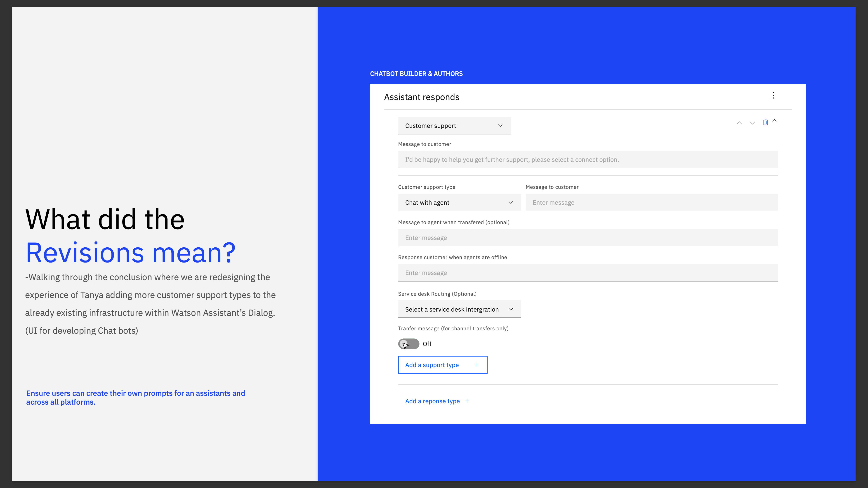The width and height of the screenshot is (868, 488).
Task: Open the Customer support response type dropdown
Action: pyautogui.click(x=454, y=126)
